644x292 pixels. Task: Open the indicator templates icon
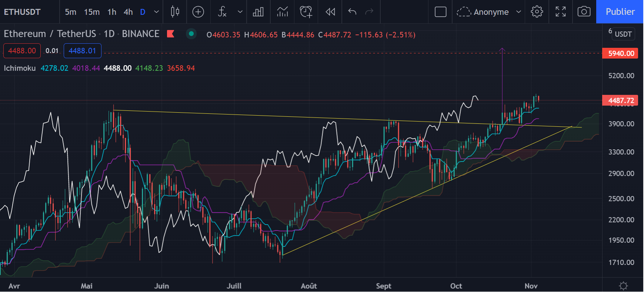point(282,12)
